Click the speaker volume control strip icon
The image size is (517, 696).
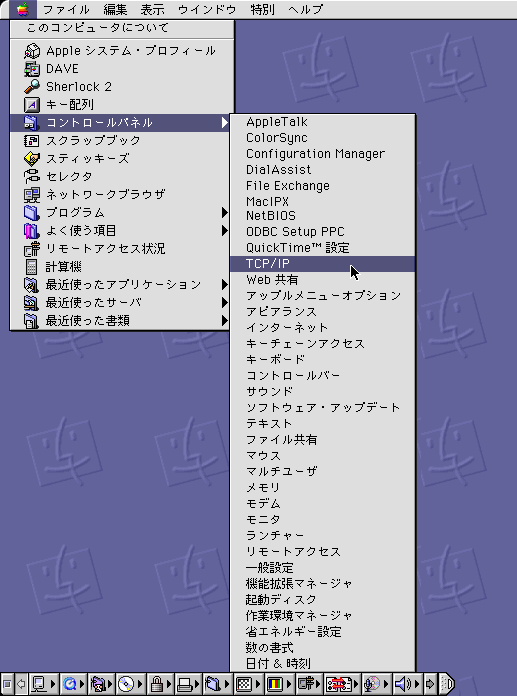point(403,683)
